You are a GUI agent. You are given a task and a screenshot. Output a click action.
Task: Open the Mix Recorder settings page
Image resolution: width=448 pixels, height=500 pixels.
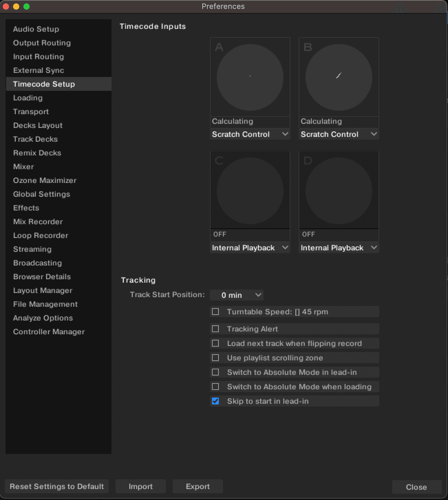coord(38,222)
